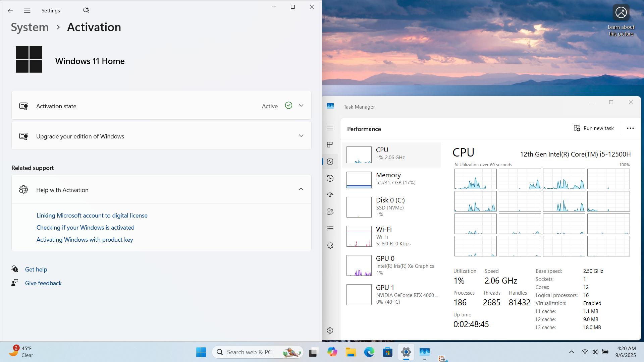Click Task Manager icon in the taskbar
644x362 pixels.
(x=425, y=352)
